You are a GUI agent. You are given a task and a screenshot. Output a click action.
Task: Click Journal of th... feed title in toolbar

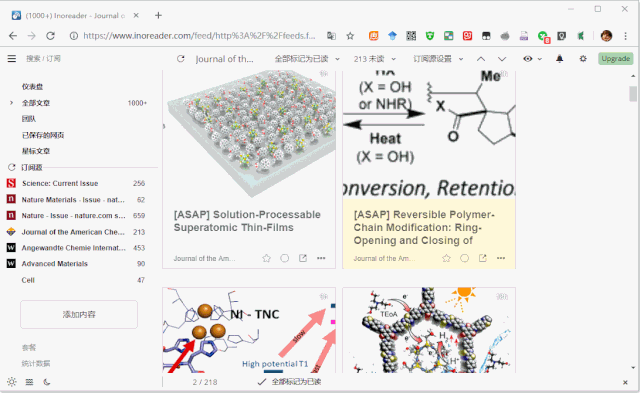click(x=224, y=59)
